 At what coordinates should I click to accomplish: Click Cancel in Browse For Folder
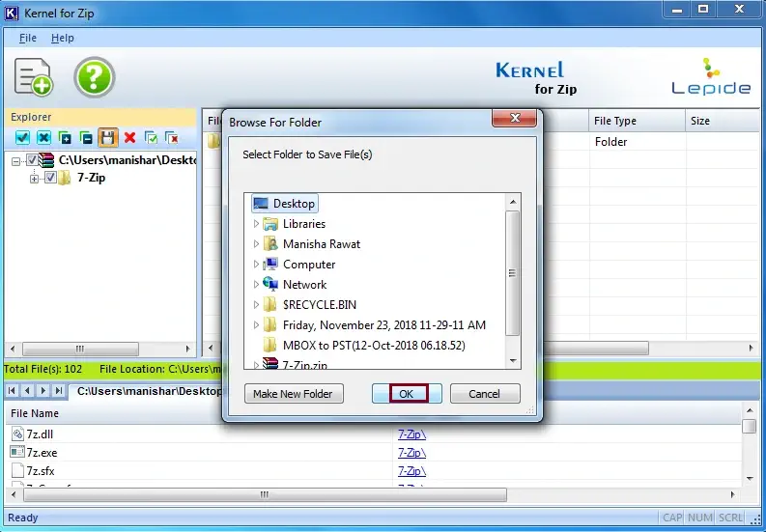pyautogui.click(x=485, y=394)
